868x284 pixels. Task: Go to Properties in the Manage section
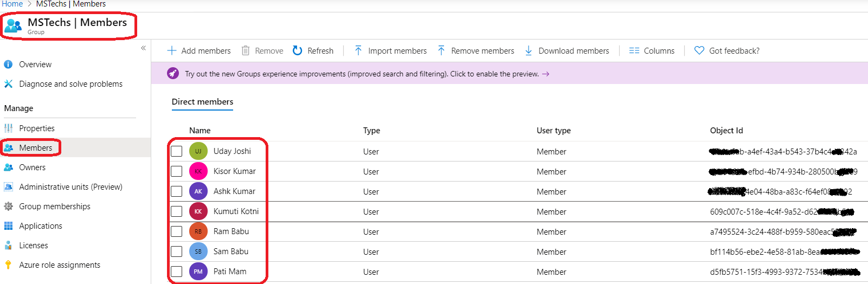tap(36, 128)
